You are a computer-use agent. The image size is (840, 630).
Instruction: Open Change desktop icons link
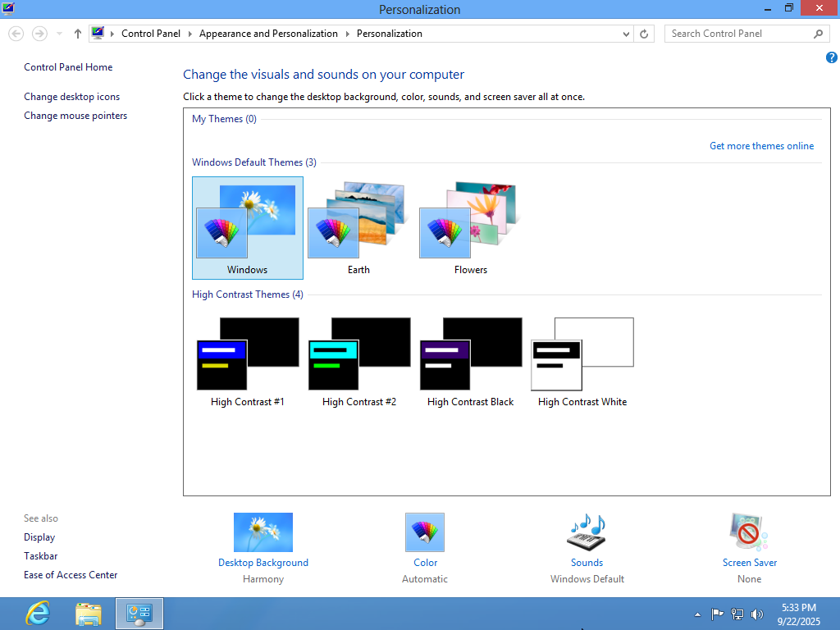(72, 97)
